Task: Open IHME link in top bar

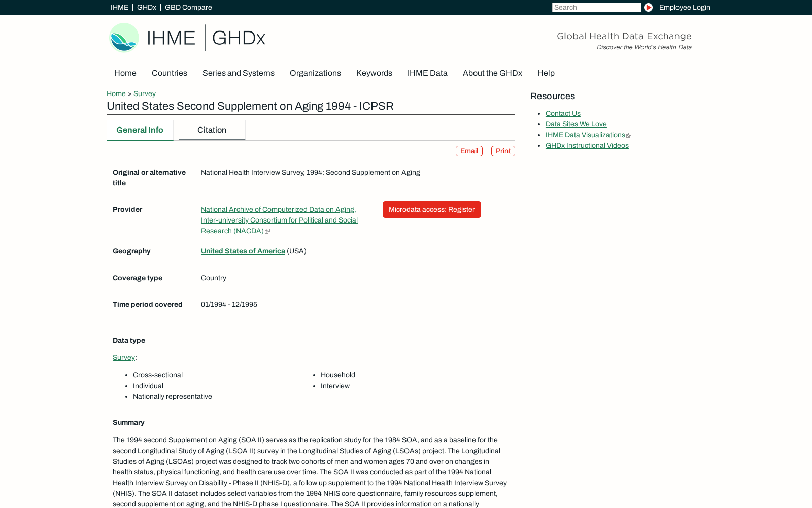Action: point(119,7)
